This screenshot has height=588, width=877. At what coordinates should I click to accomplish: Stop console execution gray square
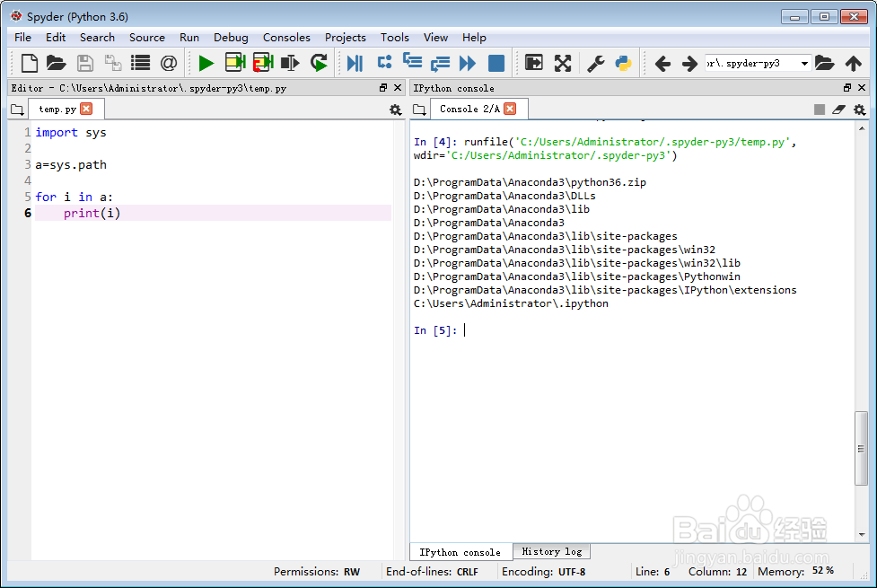pyautogui.click(x=820, y=110)
